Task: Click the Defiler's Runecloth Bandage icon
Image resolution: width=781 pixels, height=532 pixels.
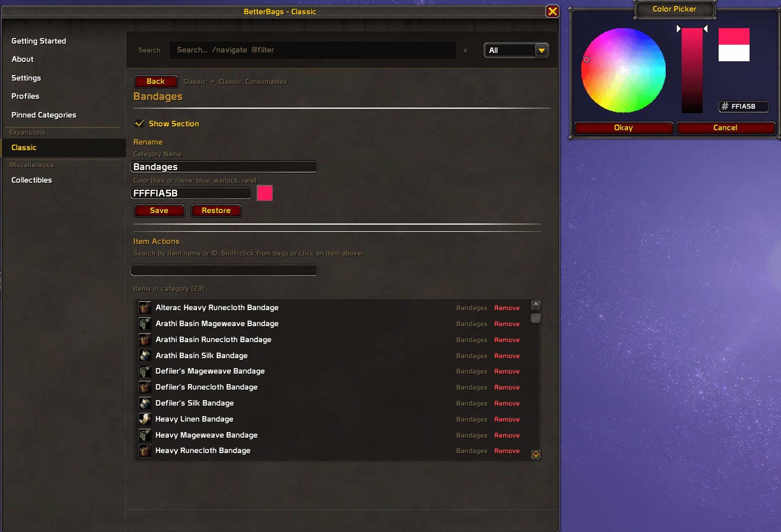Action: coord(145,387)
